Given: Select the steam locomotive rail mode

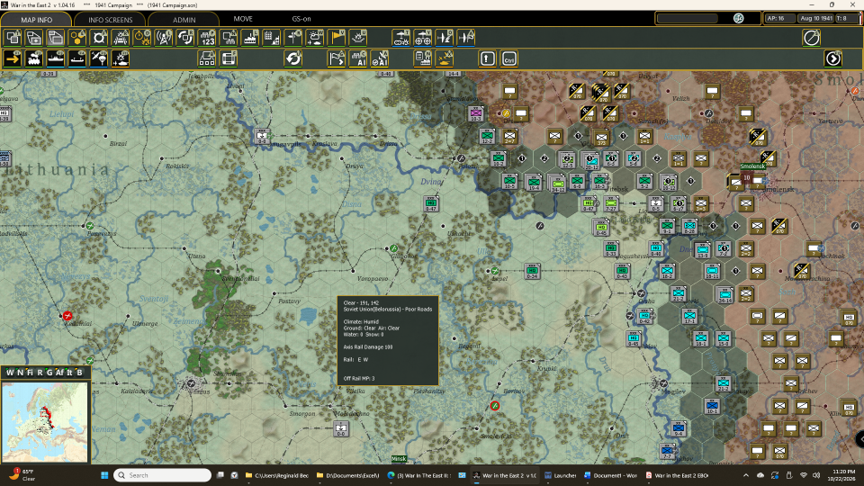Looking at the screenshot, I should click(x=34, y=58).
